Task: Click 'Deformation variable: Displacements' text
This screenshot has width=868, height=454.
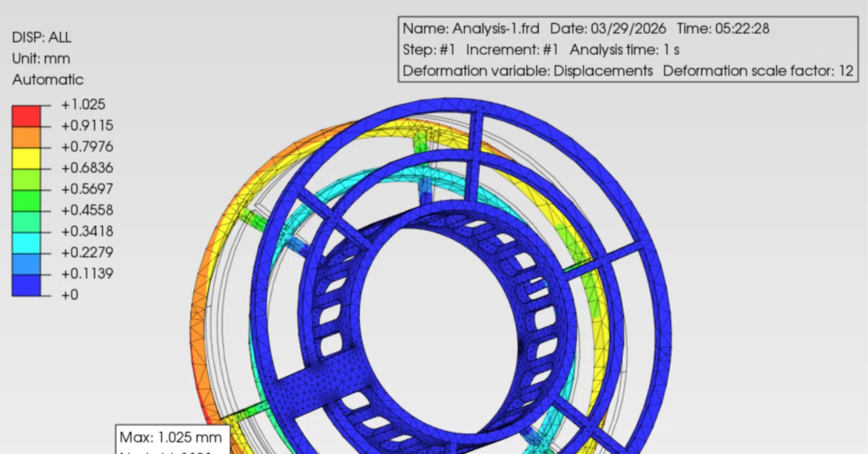Action: click(528, 70)
